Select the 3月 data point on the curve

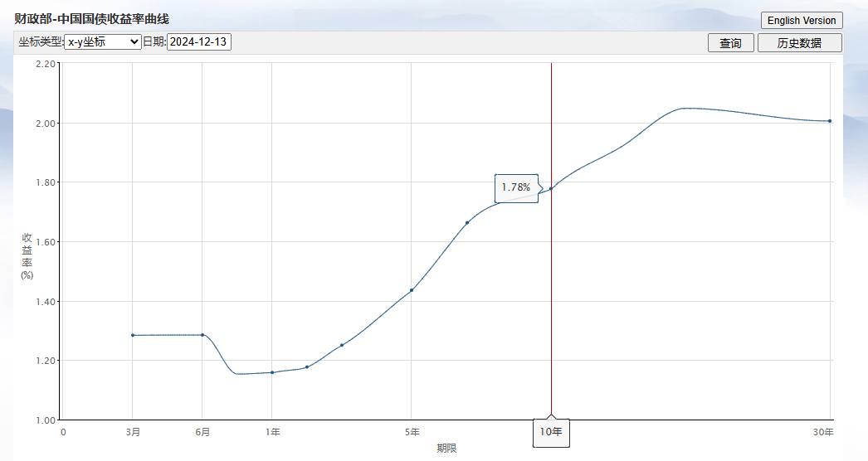click(x=132, y=335)
